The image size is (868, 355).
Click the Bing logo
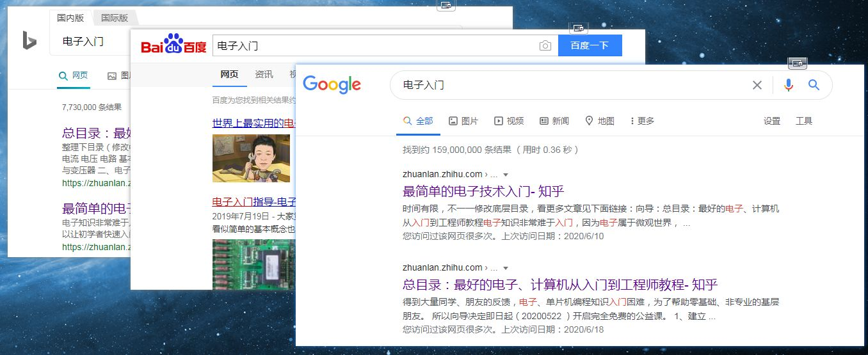pos(29,41)
